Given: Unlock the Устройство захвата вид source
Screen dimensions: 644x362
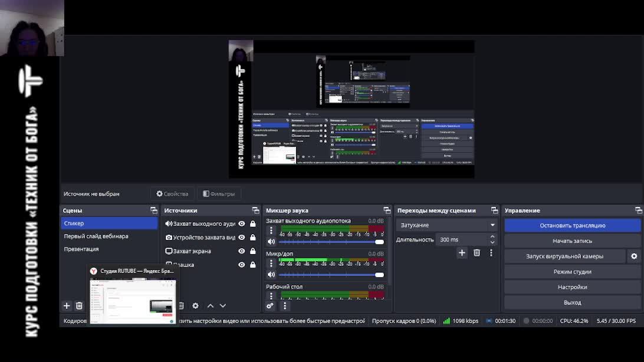Looking at the screenshot, I should pyautogui.click(x=252, y=237).
